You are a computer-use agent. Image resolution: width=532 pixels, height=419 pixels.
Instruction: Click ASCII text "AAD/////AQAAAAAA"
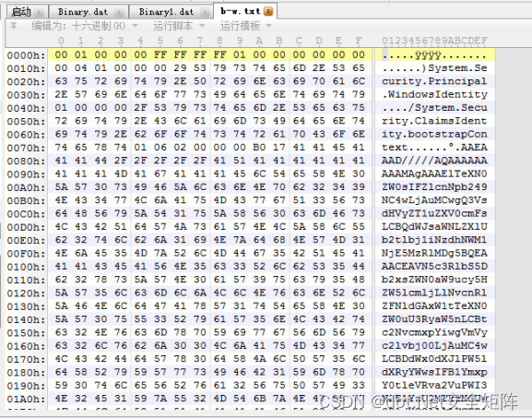[x=434, y=161]
